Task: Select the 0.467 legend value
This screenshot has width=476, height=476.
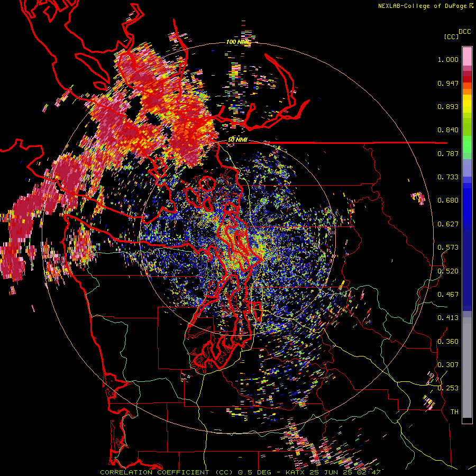Action: pos(448,294)
